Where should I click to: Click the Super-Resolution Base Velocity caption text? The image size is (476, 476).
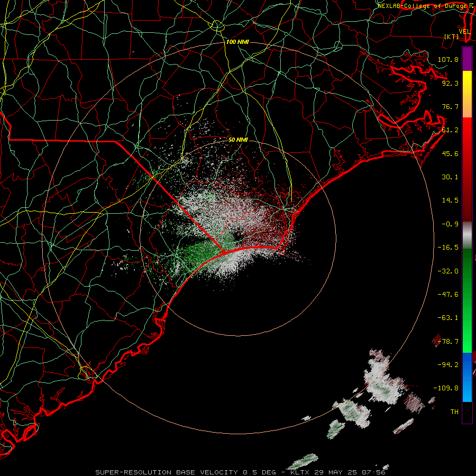coord(240,472)
